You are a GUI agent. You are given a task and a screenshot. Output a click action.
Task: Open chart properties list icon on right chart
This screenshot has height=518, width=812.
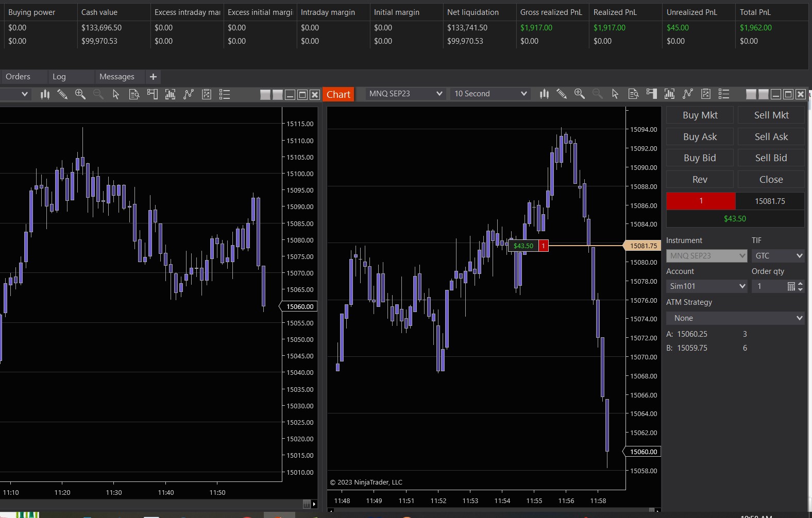[724, 94]
